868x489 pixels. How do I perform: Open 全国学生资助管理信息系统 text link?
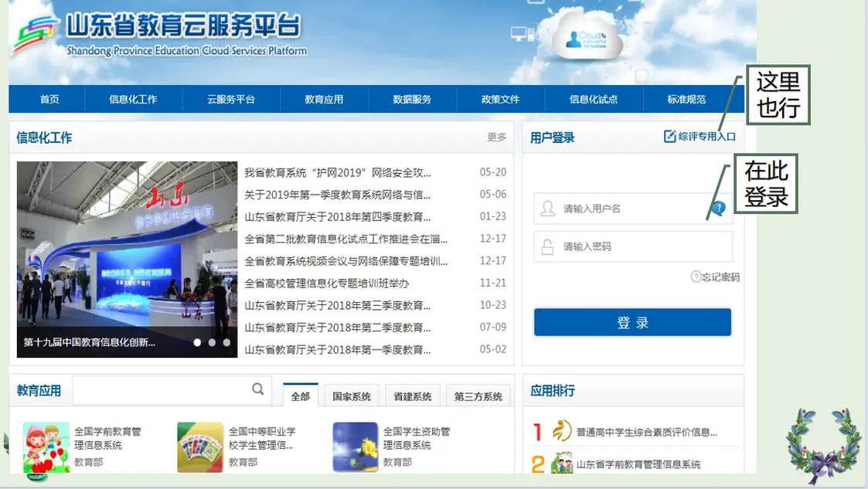click(x=417, y=438)
